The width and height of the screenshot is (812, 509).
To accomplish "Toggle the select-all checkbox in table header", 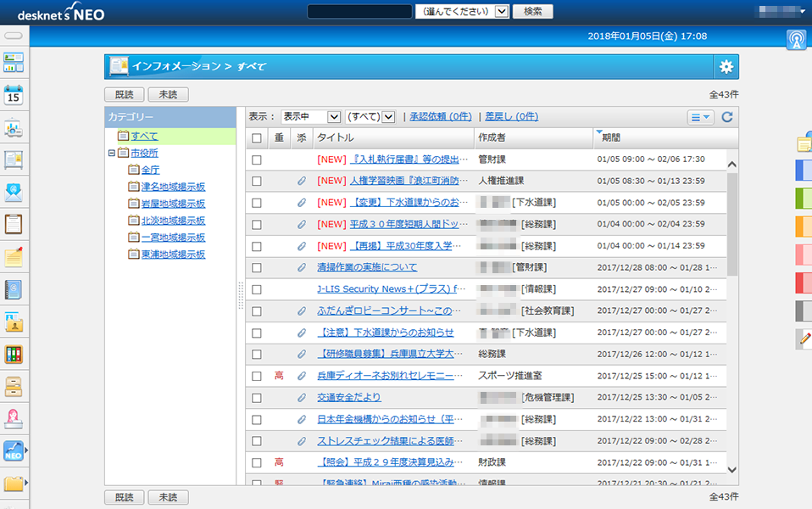I will click(x=257, y=137).
